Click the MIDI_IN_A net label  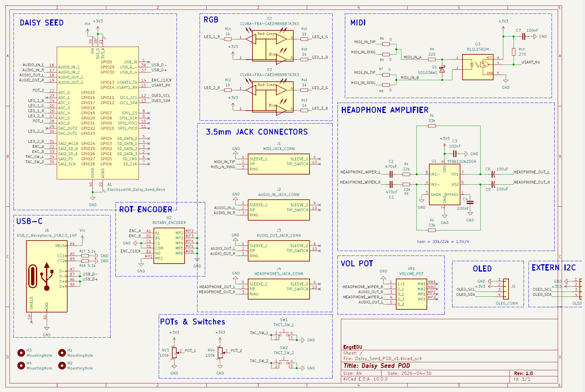(412, 57)
